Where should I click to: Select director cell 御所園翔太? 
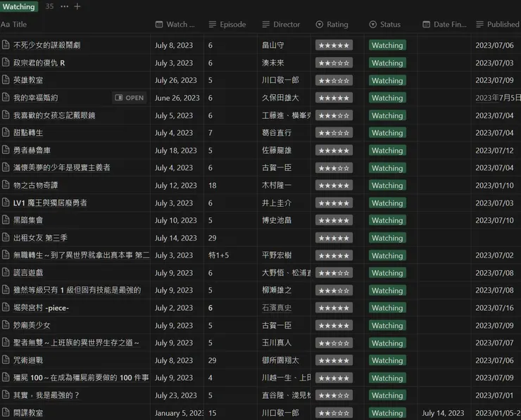click(x=280, y=360)
